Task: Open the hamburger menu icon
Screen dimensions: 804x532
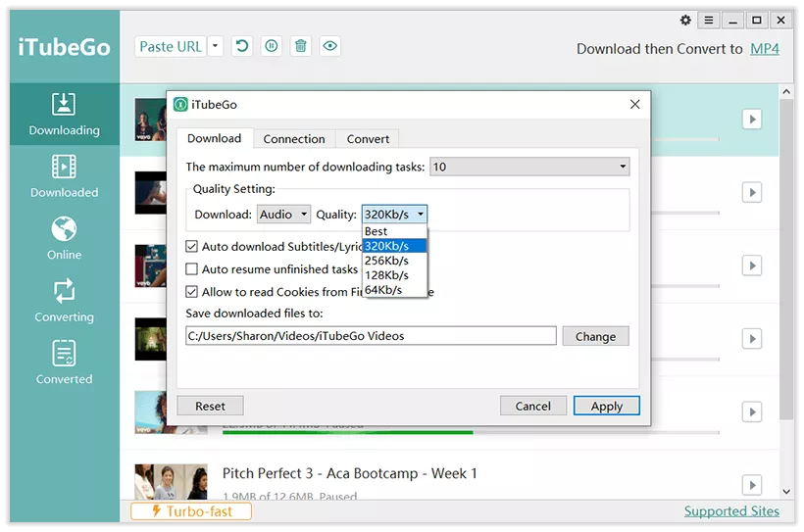Action: (709, 20)
